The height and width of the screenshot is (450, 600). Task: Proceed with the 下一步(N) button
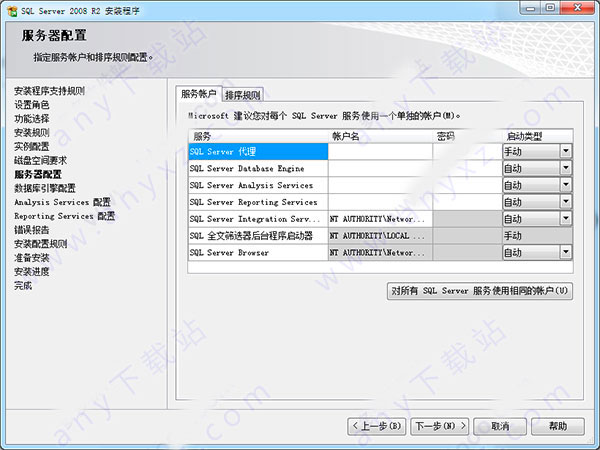[440, 426]
